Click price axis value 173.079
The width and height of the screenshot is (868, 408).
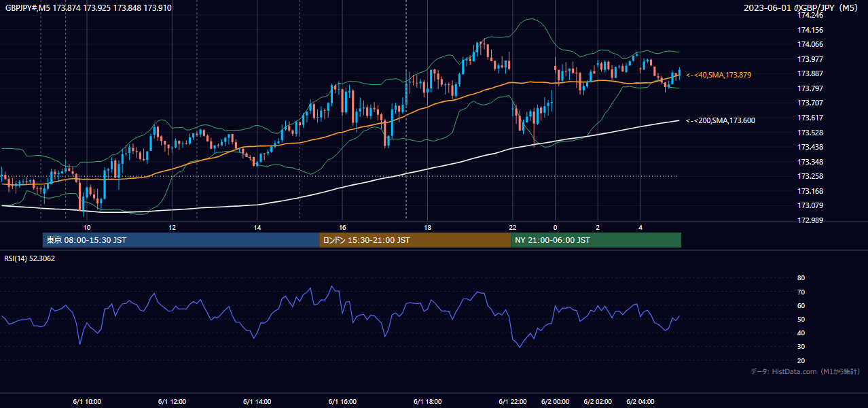tap(810, 205)
